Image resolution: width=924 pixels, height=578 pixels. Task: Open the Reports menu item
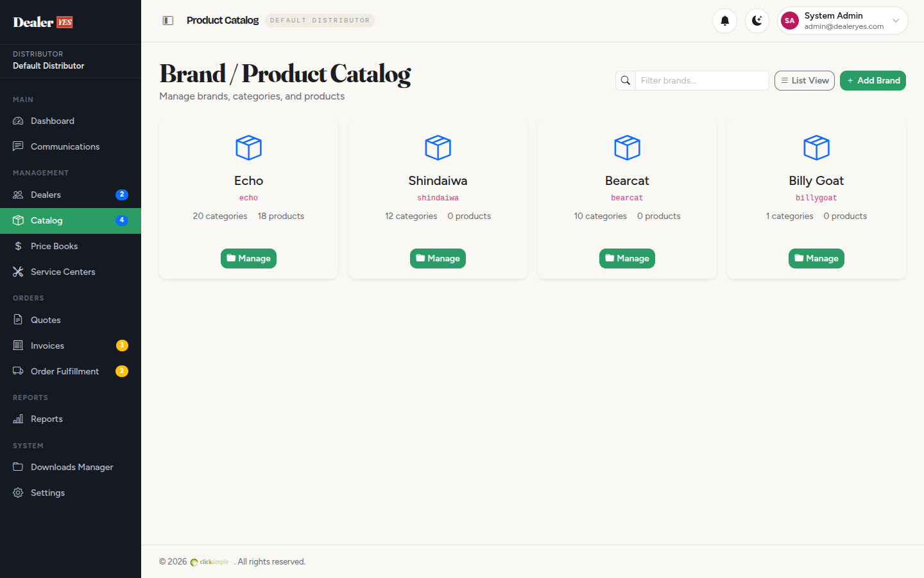71,419
